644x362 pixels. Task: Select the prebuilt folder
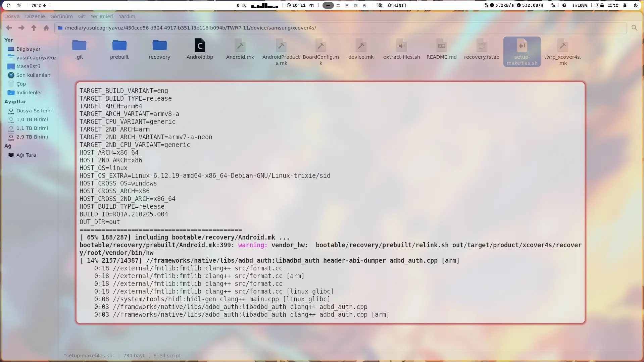pos(119,50)
